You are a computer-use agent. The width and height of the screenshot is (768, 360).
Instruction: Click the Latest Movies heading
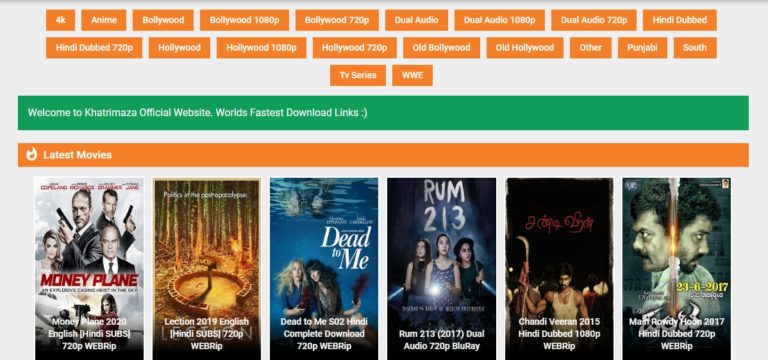point(77,155)
